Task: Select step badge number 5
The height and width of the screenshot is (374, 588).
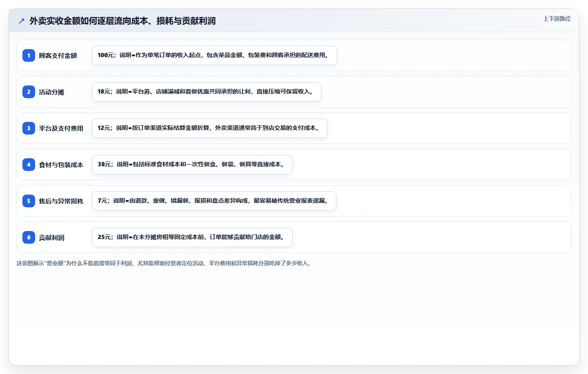Action: pyautogui.click(x=29, y=201)
